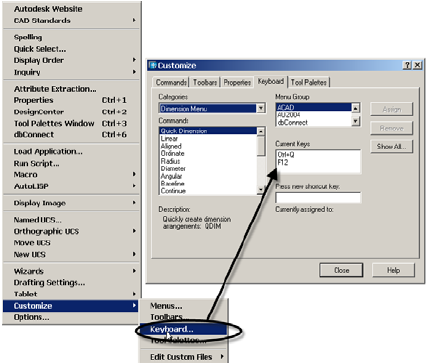Image resolution: width=427 pixels, height=363 pixels.
Task: Switch to the Keyboard tab
Action: click(271, 81)
